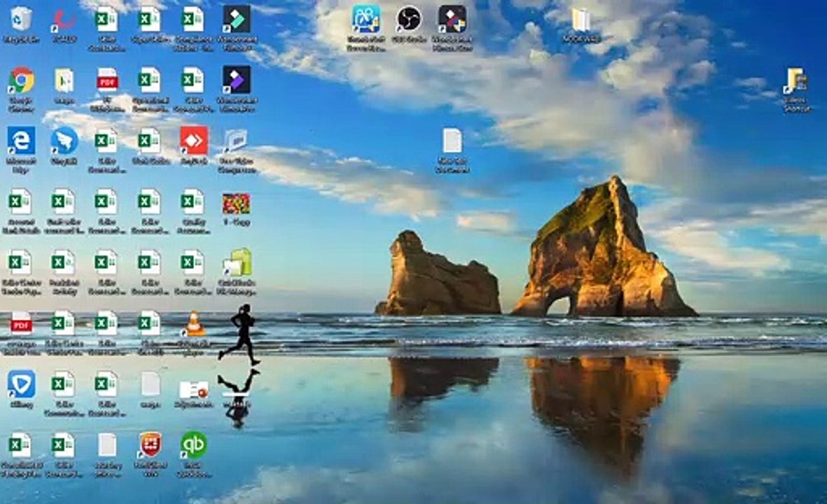Image resolution: width=827 pixels, height=504 pixels.
Task: Launch the VLC media player cone
Action: click(193, 323)
